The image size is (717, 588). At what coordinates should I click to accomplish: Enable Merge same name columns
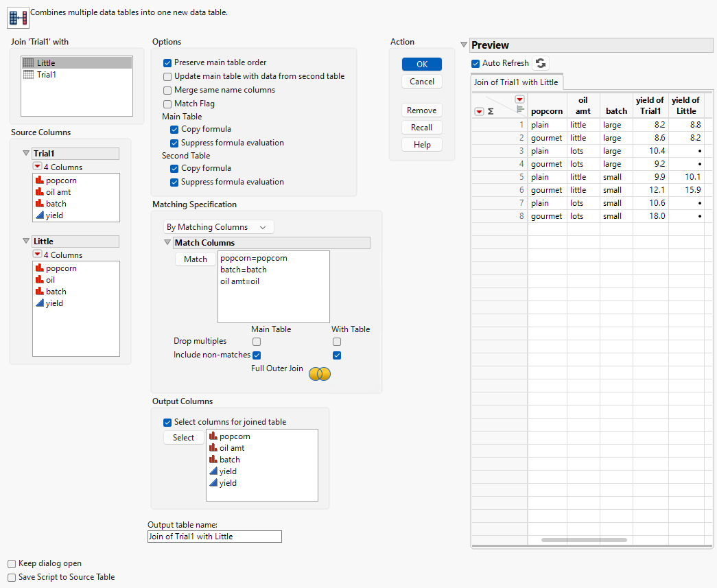click(168, 90)
